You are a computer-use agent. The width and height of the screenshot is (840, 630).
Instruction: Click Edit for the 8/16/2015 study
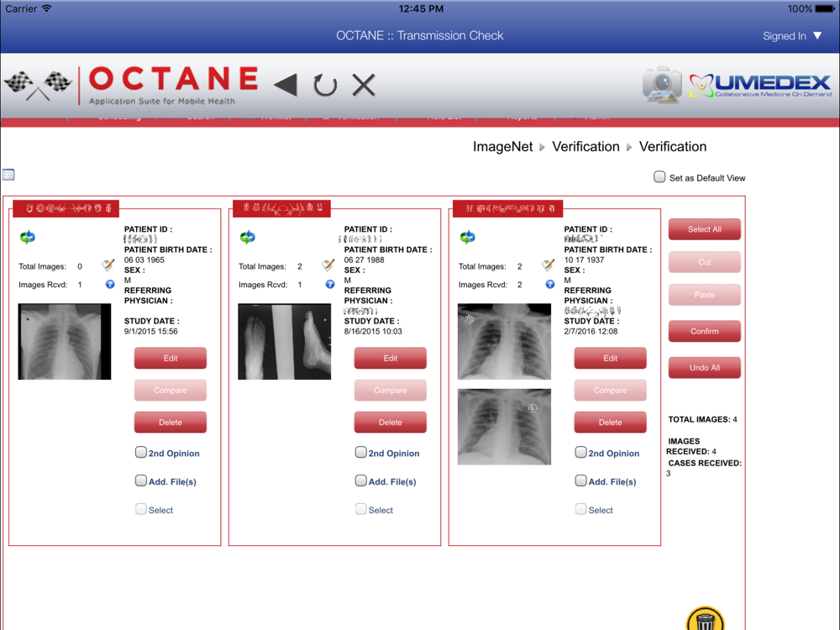[391, 358]
